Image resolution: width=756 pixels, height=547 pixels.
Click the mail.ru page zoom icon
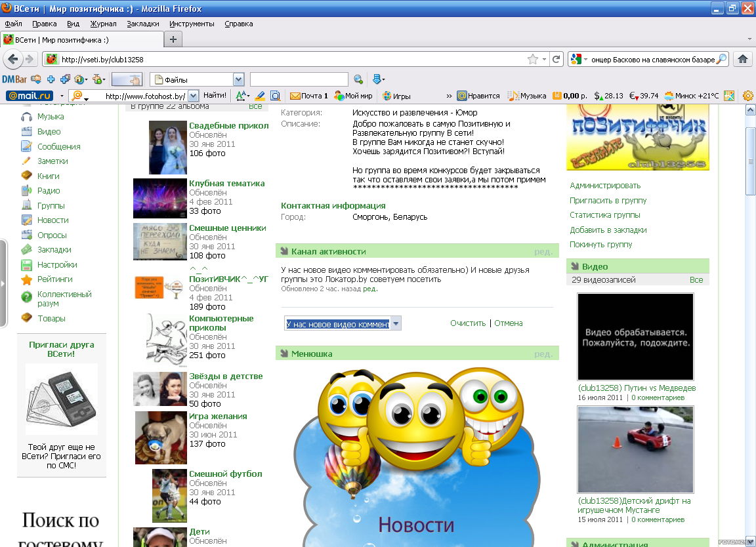pos(276,95)
